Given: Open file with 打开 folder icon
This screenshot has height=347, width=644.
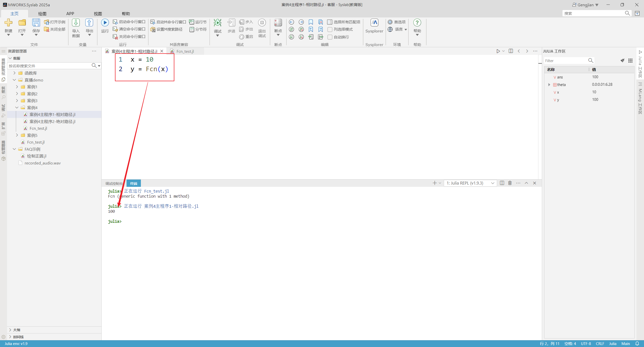Looking at the screenshot, I should [x=22, y=23].
